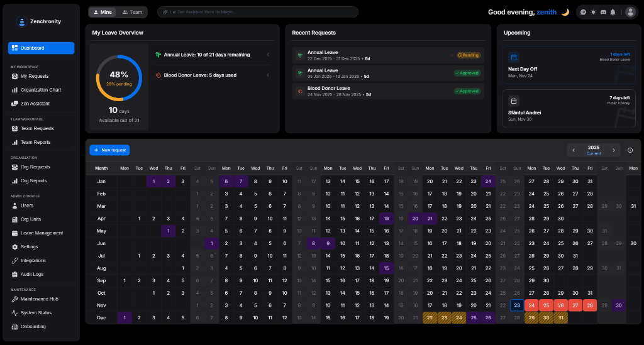644x345 pixels.
Task: Click the New request button
Action: click(109, 150)
